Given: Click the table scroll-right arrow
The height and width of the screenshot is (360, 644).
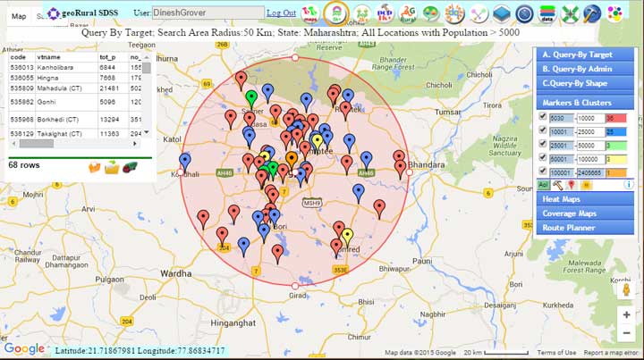Looking at the screenshot, I should coord(135,144).
